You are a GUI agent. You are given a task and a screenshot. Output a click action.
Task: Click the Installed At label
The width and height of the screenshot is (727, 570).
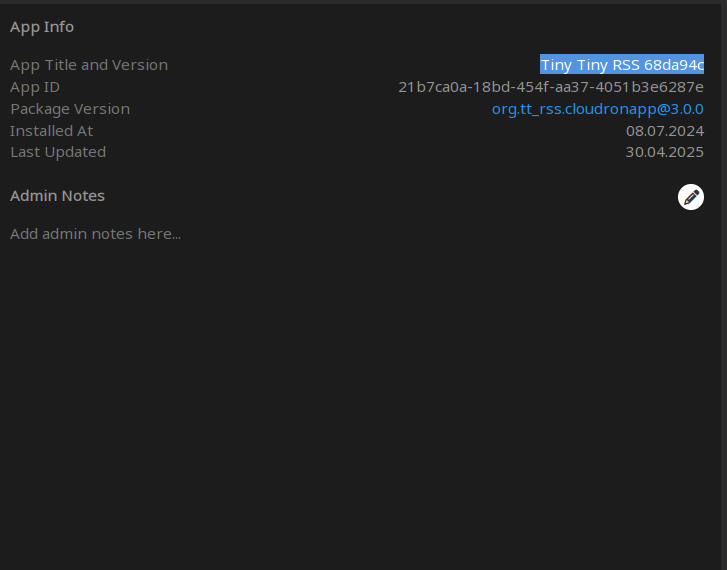pos(51,131)
